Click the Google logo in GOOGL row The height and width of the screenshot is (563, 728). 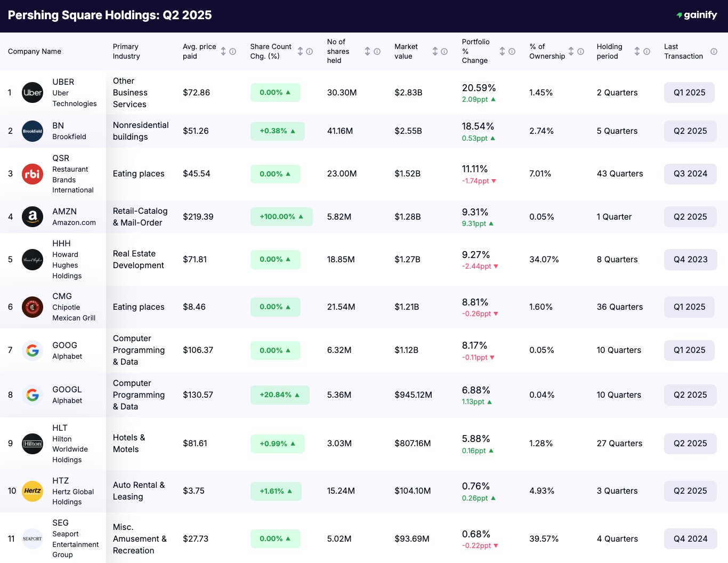pyautogui.click(x=33, y=395)
